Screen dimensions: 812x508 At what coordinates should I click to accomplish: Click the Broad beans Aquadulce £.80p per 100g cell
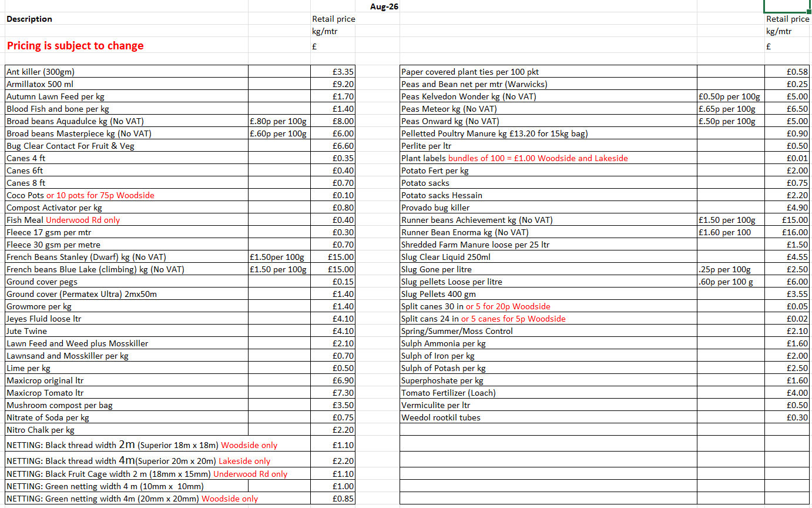coord(280,121)
